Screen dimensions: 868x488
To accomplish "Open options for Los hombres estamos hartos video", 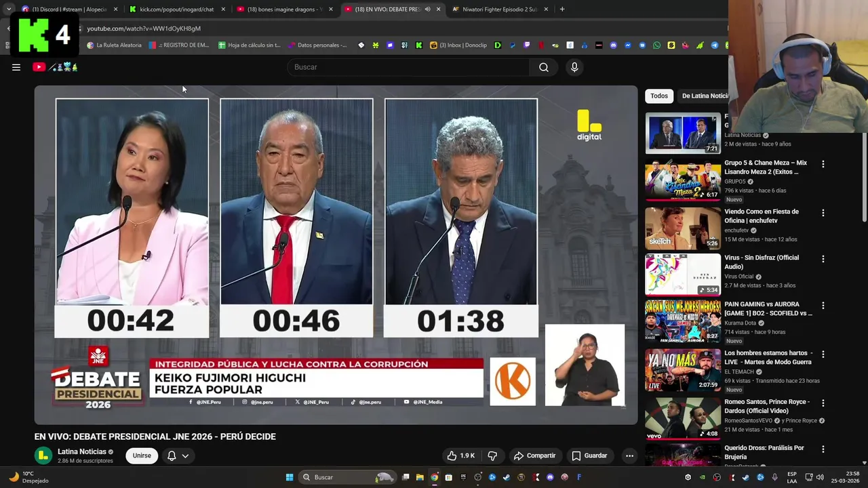I will [823, 354].
